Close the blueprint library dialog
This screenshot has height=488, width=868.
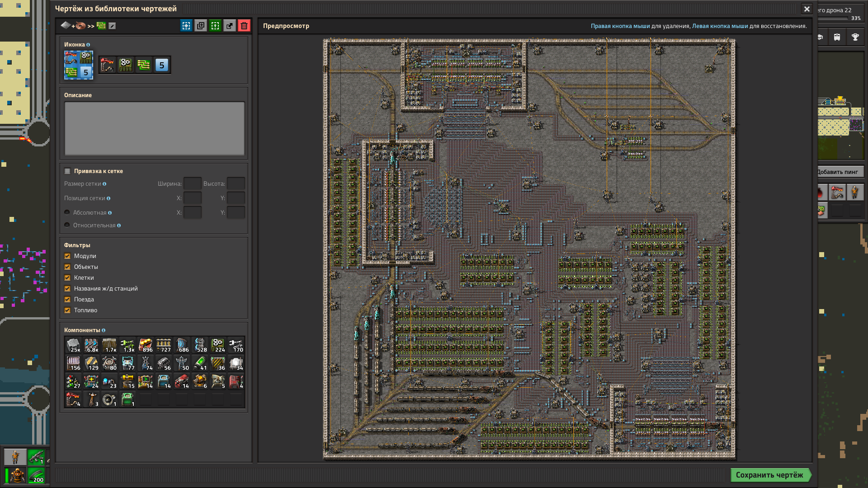807,9
